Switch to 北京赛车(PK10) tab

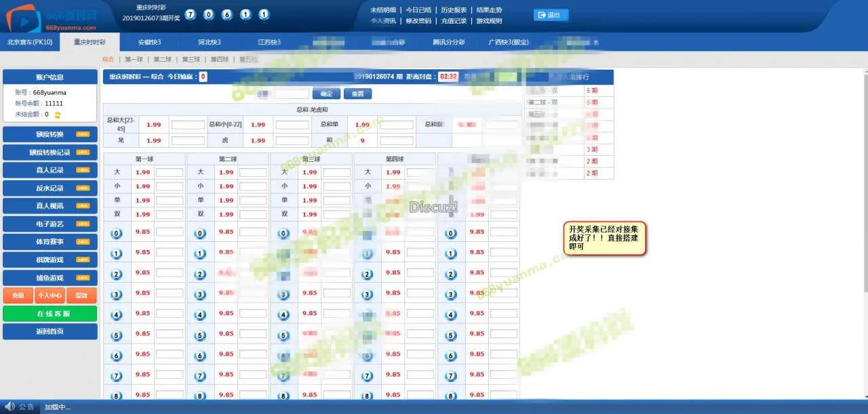29,42
